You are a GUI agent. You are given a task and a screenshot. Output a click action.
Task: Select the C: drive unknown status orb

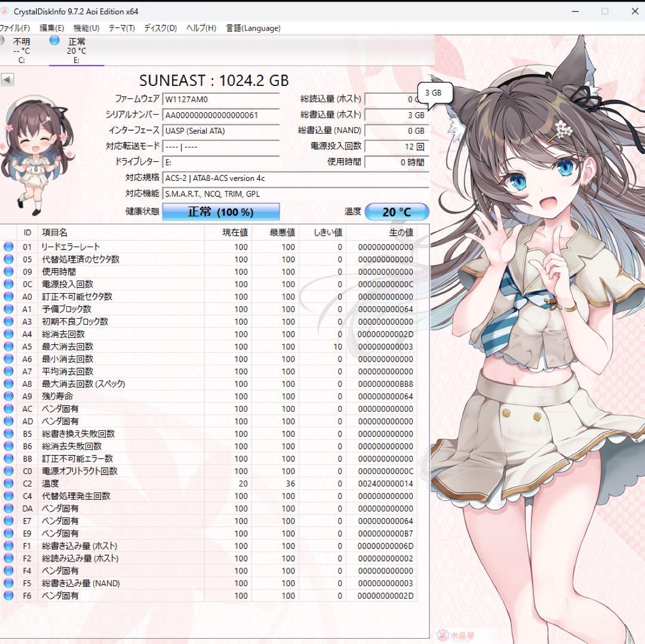point(2,41)
